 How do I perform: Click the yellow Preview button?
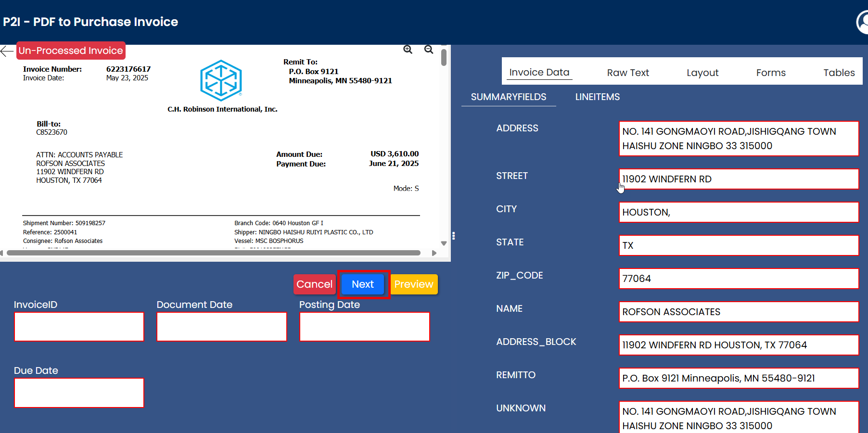pos(414,284)
